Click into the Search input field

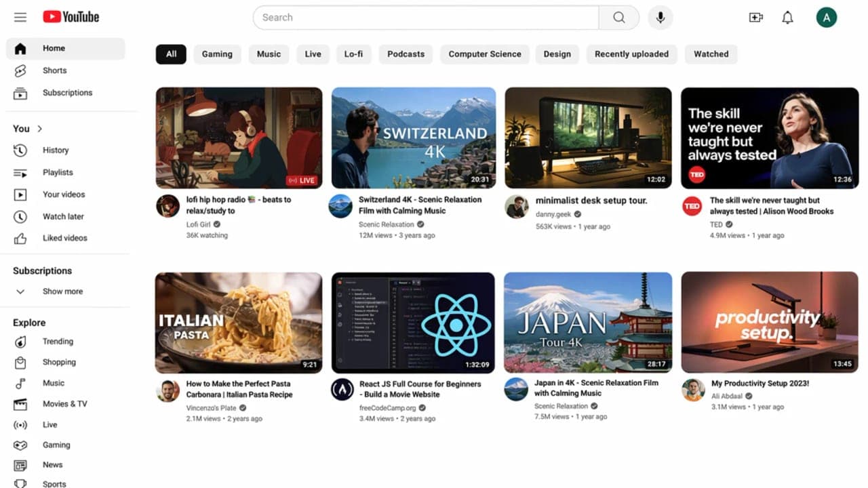(426, 18)
